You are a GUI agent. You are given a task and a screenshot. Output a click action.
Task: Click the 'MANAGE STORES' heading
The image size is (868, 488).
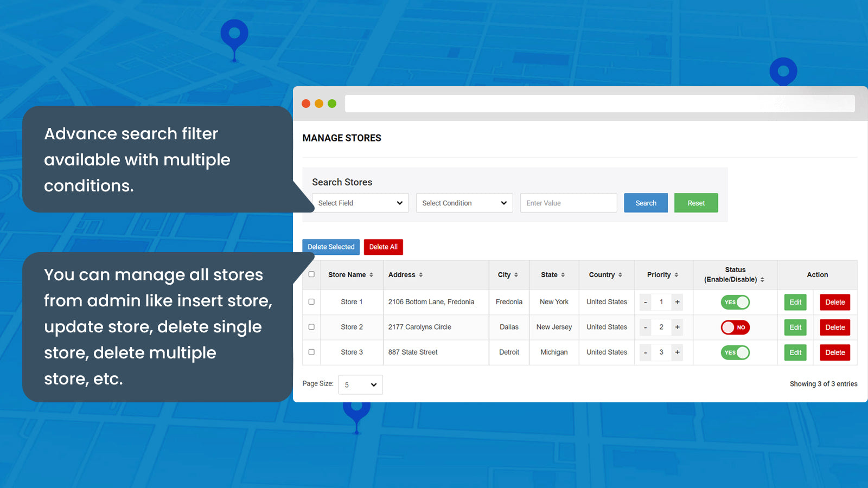tap(342, 138)
